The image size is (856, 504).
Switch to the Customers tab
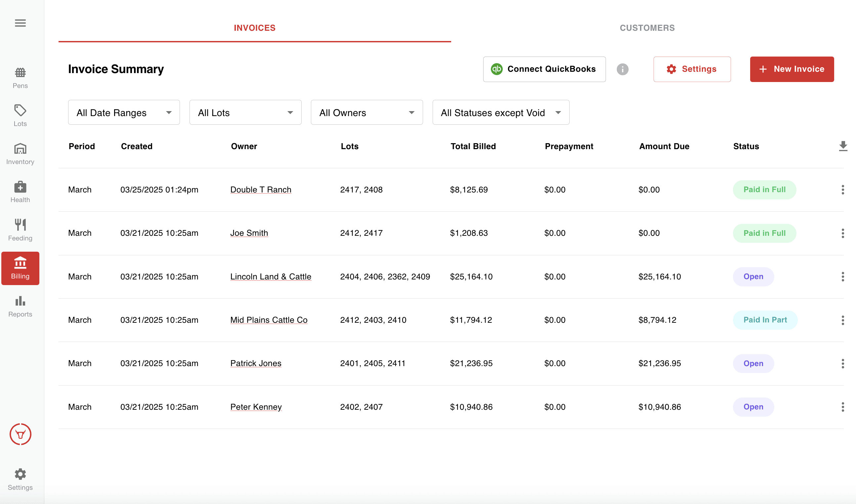coord(647,28)
